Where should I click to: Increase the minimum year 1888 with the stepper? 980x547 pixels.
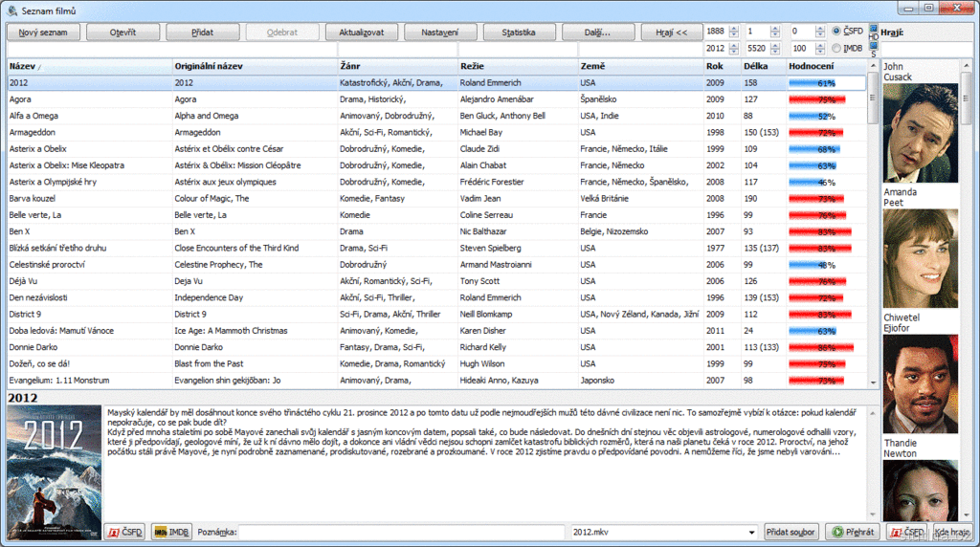pyautogui.click(x=733, y=28)
